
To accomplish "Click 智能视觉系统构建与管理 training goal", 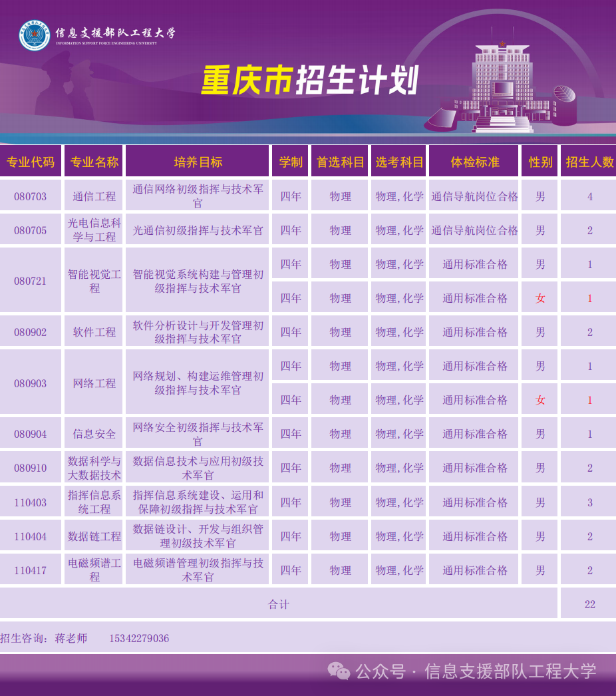I will (x=198, y=281).
